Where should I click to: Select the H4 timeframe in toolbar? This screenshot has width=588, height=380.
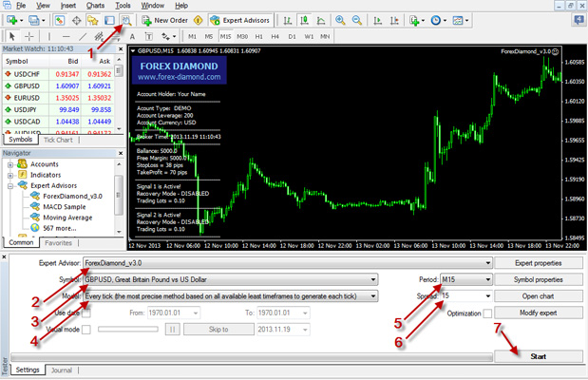point(275,37)
